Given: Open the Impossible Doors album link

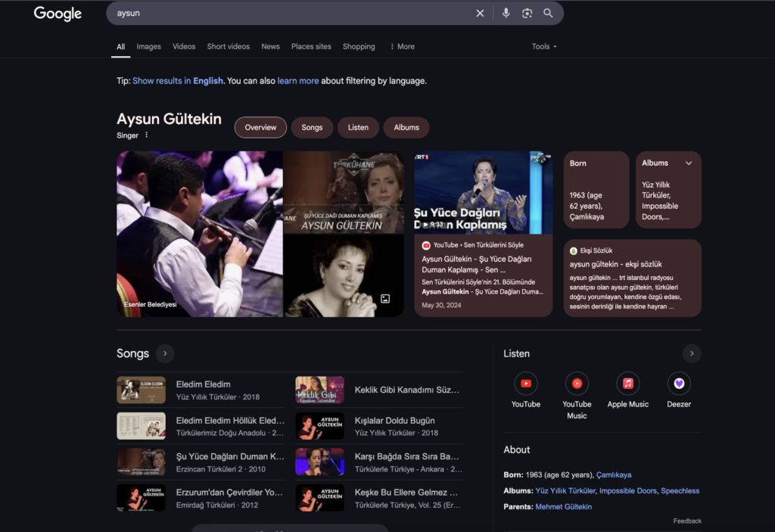Looking at the screenshot, I should (627, 490).
